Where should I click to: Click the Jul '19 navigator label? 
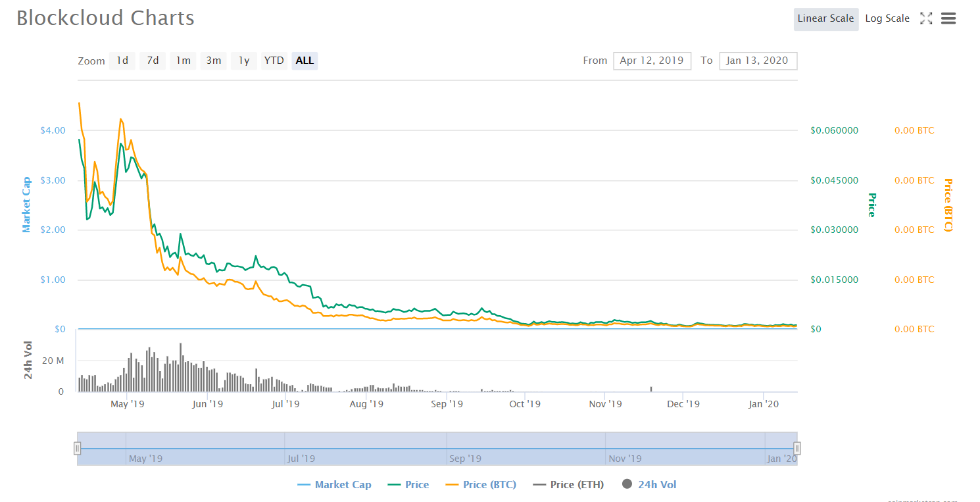pos(301,459)
